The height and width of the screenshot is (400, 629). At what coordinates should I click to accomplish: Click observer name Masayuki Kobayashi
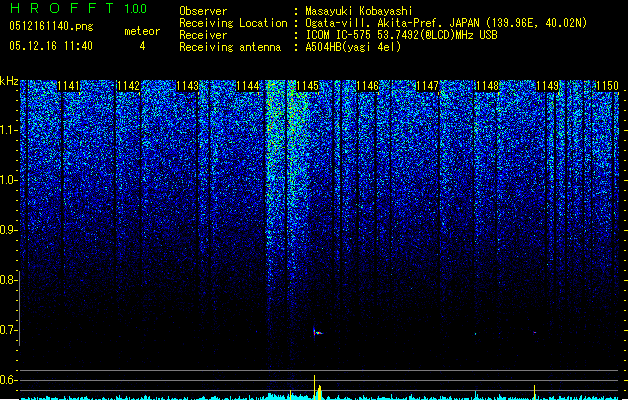click(x=359, y=11)
